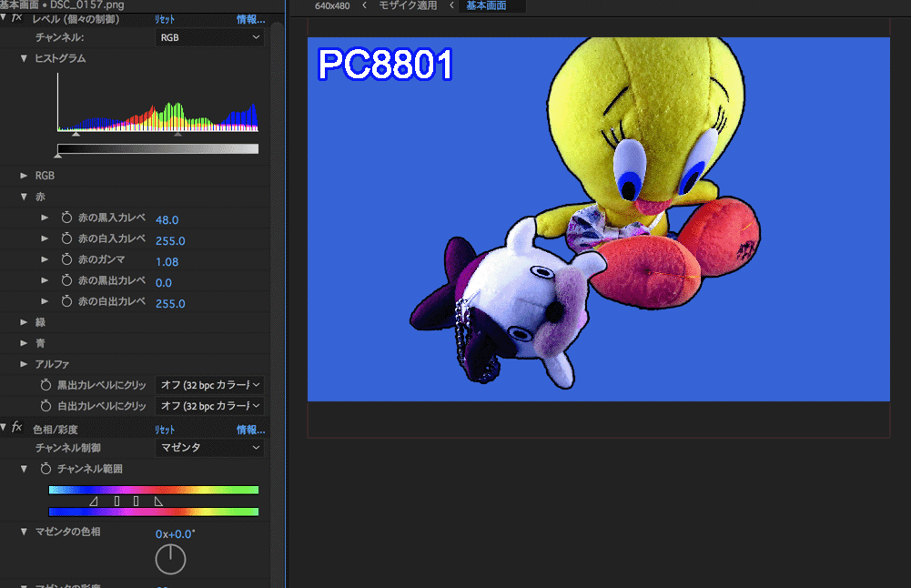Switch to 基本画面 viewer tab
The height and width of the screenshot is (588, 911).
tap(486, 5)
